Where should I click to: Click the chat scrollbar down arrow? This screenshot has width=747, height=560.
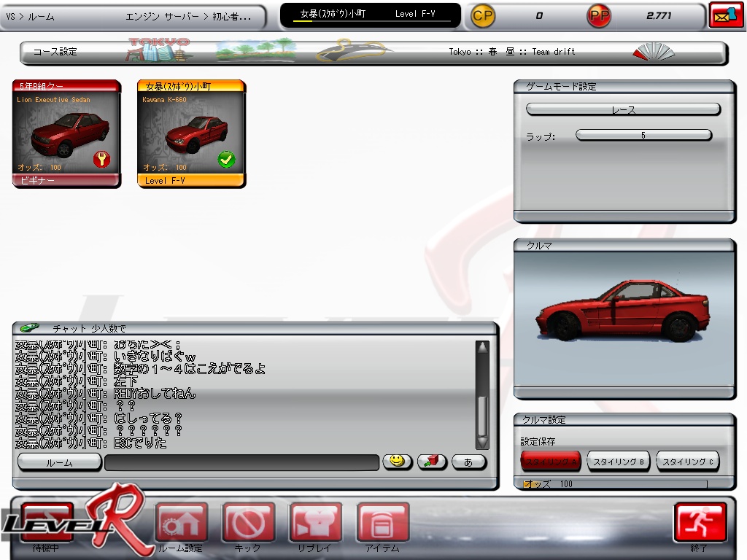[483, 443]
